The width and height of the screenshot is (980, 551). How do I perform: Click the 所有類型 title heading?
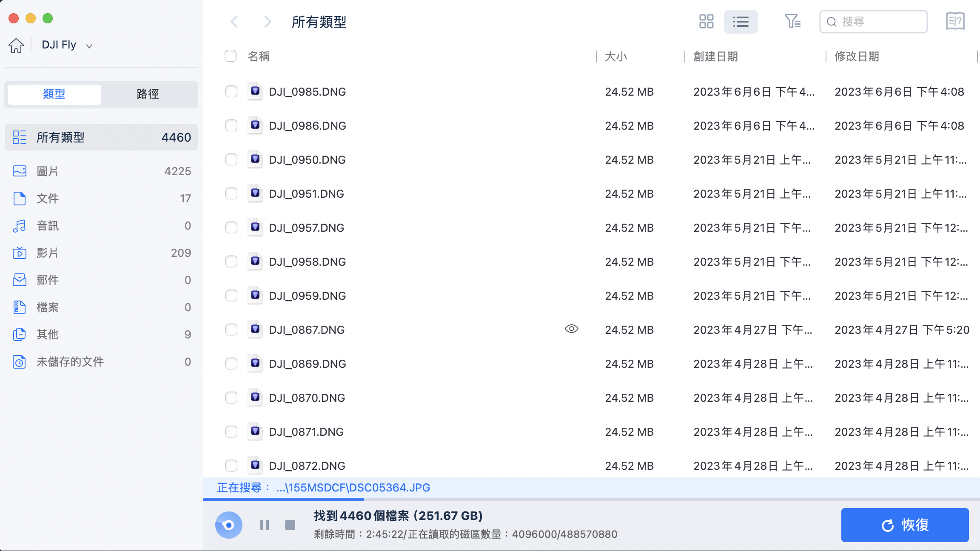pyautogui.click(x=319, y=22)
